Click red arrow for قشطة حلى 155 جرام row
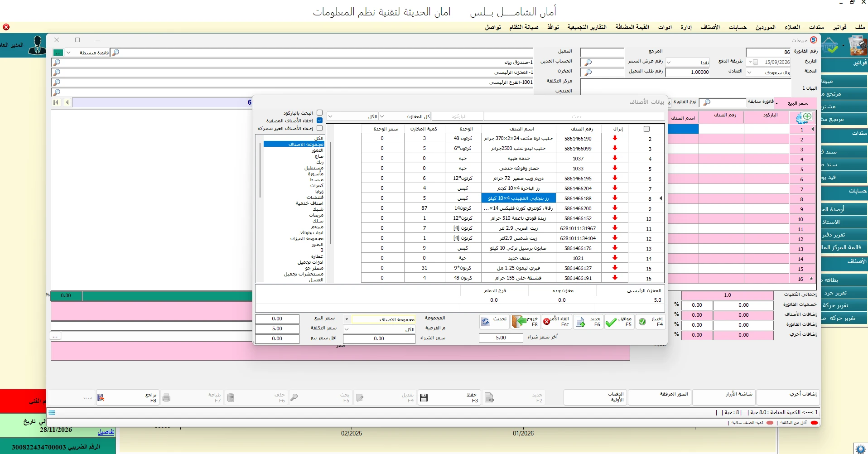The width and height of the screenshot is (868, 454). (x=615, y=278)
